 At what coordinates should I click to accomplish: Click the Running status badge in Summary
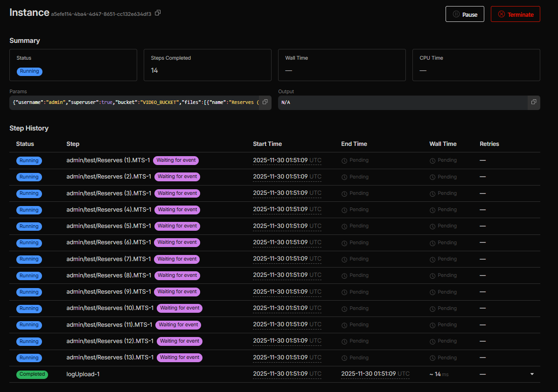pyautogui.click(x=29, y=72)
